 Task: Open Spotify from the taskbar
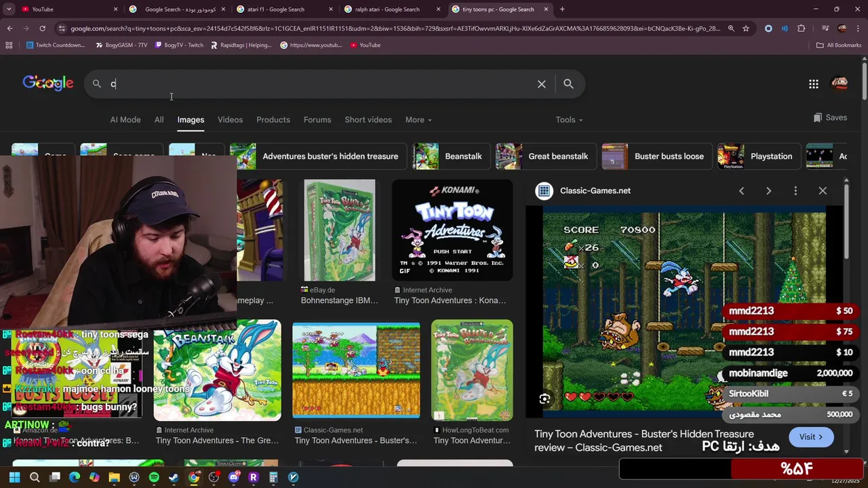[x=154, y=477]
